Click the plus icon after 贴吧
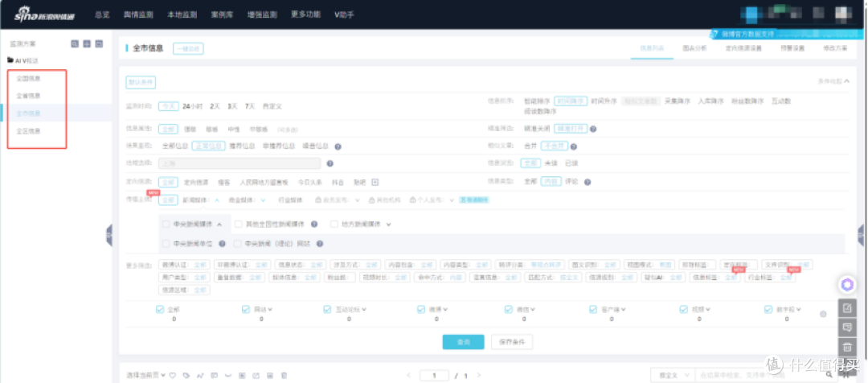 [x=375, y=182]
